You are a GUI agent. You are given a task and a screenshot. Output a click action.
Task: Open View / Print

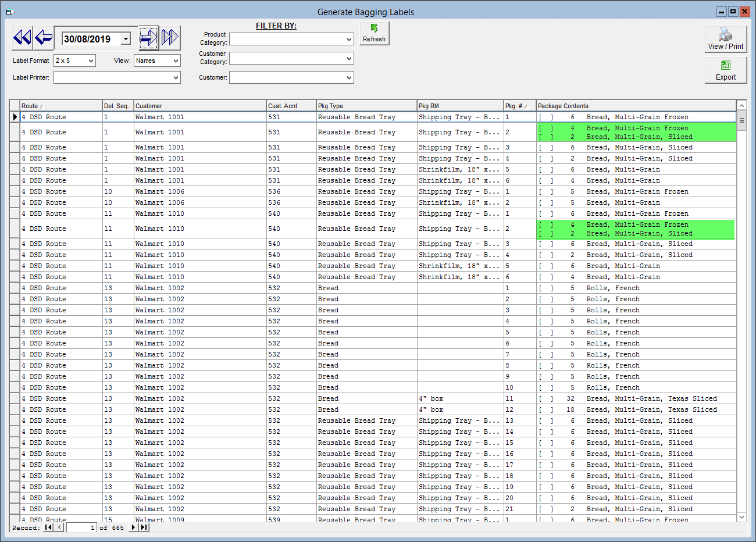click(x=726, y=39)
